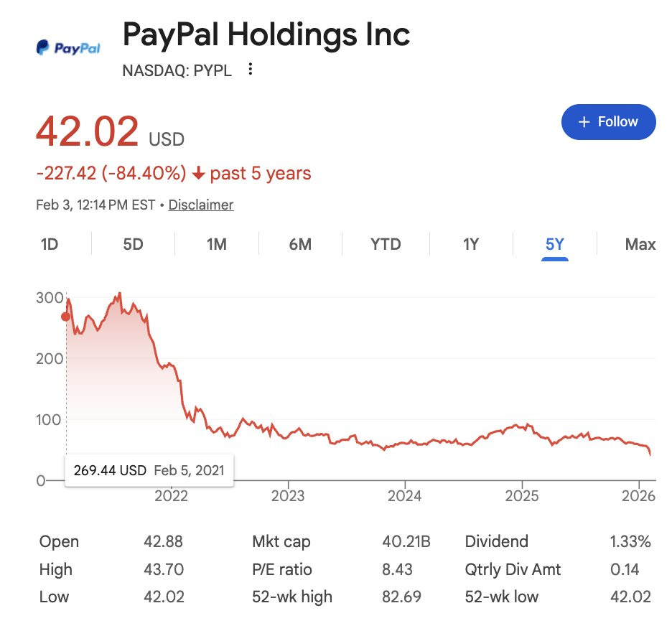Open the Disclaimer link
672x626 pixels.
(201, 205)
